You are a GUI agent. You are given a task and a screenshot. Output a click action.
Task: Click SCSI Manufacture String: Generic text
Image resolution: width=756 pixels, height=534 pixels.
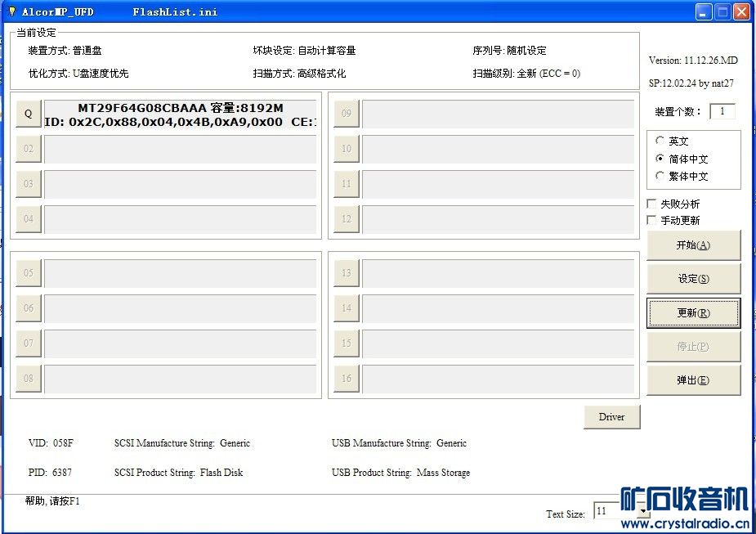coord(182,443)
